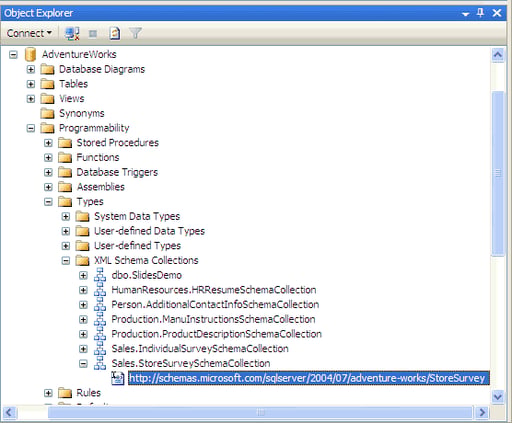Viewport: 512px width, 423px height.
Task: Click the Synonyms folder icon
Action: [47, 113]
